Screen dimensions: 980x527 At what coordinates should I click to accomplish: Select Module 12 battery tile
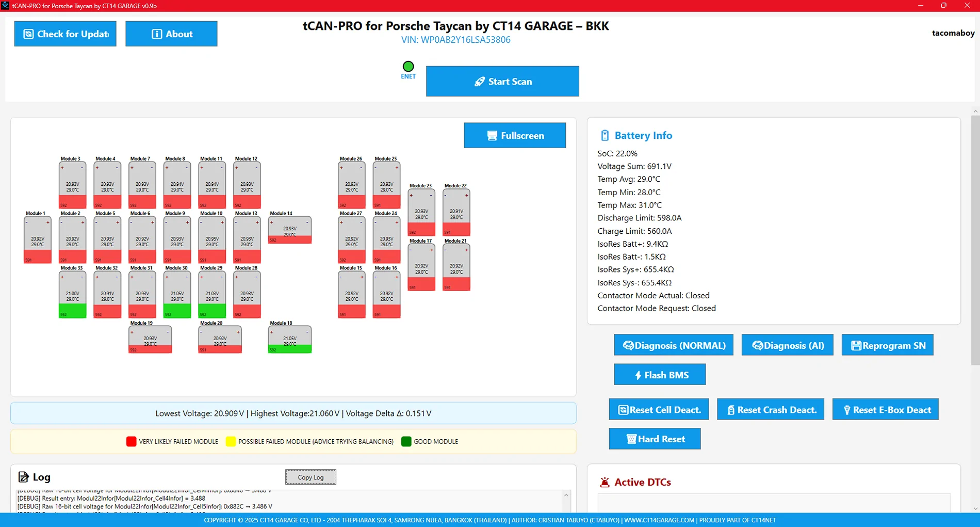(247, 185)
